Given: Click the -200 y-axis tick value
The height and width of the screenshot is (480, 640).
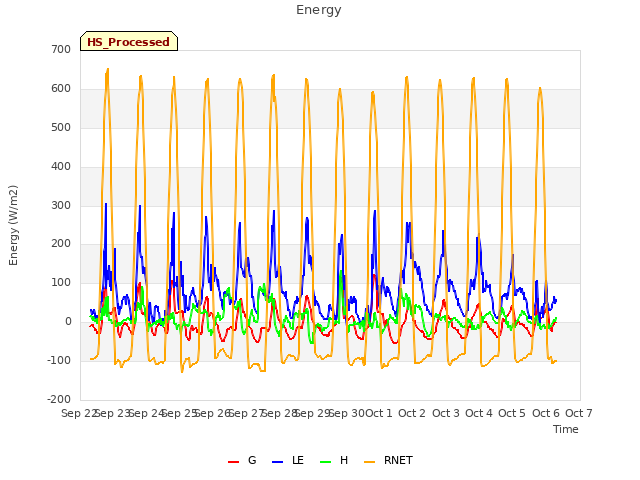Looking at the screenshot, I should pyautogui.click(x=59, y=399).
